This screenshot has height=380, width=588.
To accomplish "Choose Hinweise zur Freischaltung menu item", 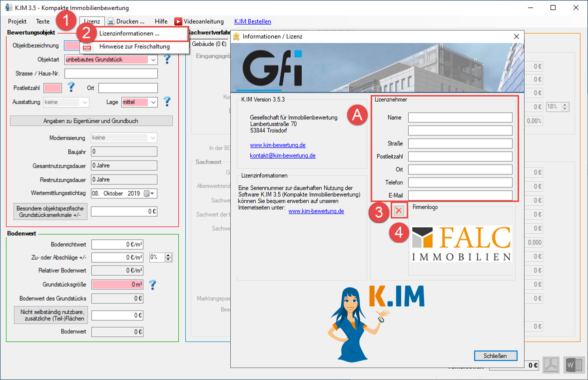I will click(x=134, y=46).
